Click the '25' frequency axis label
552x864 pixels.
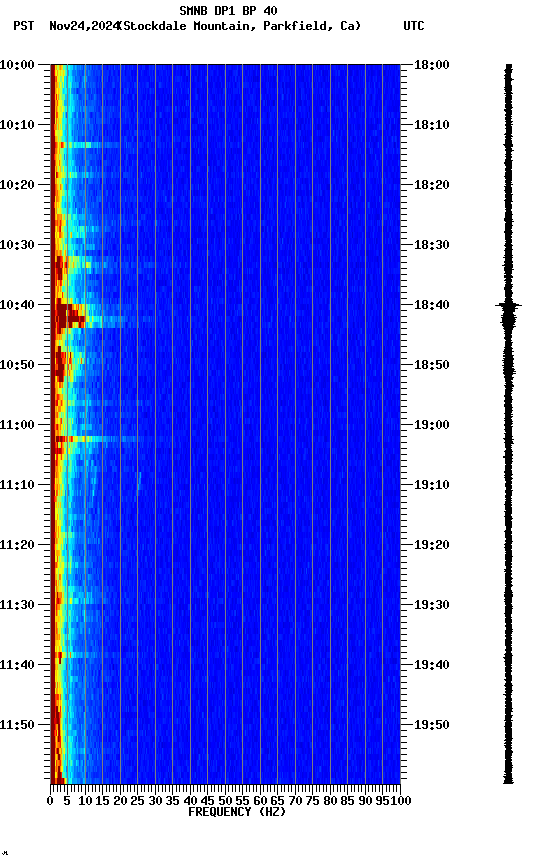[x=137, y=802]
